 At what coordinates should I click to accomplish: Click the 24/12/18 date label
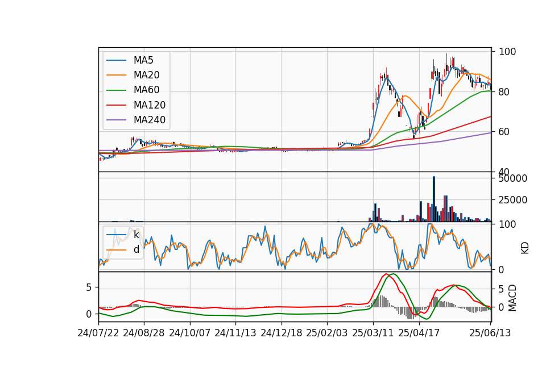click(282, 333)
